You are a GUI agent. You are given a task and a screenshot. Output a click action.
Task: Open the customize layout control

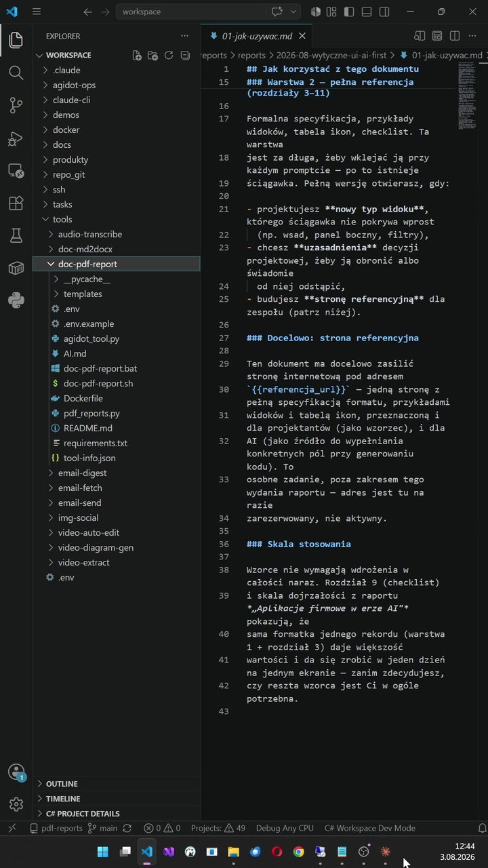[331, 12]
